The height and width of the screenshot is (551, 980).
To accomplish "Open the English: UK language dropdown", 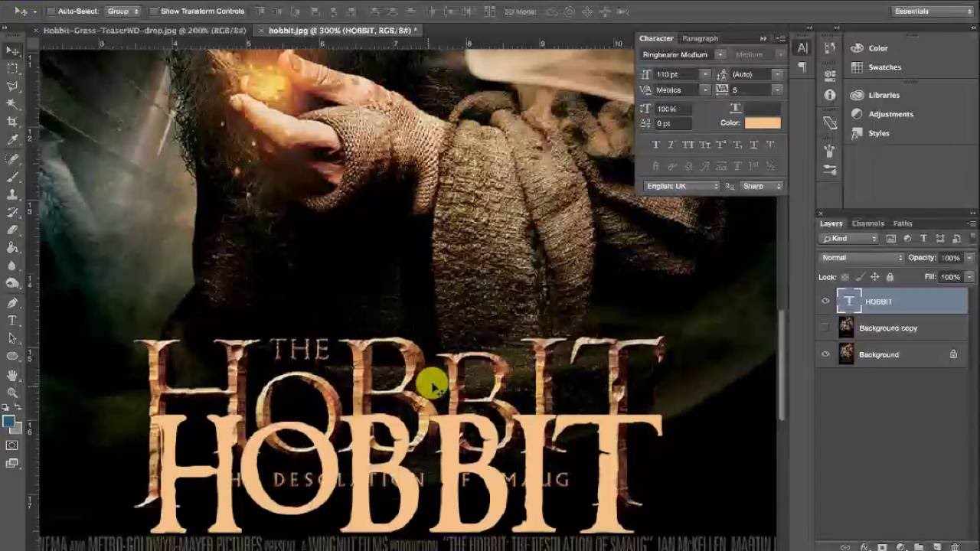I will coord(682,186).
